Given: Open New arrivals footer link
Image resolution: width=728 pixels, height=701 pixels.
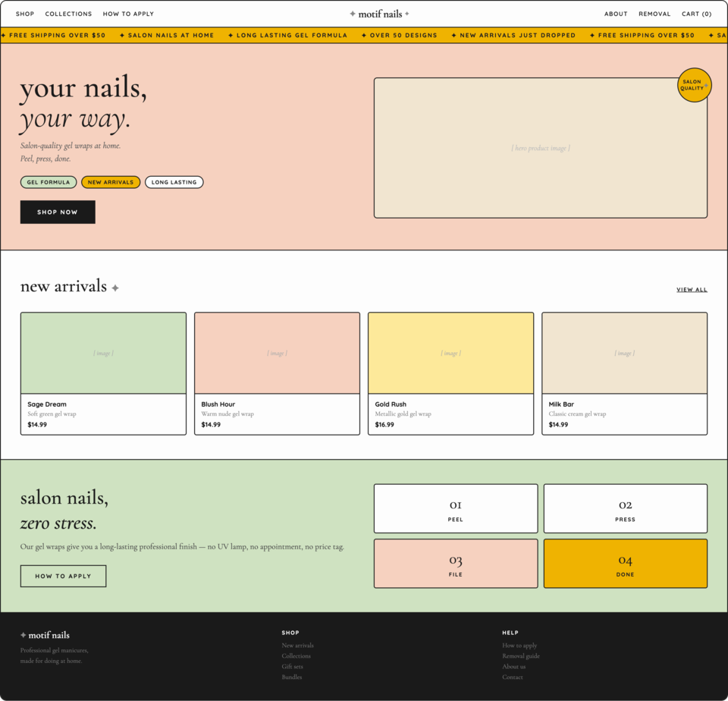Looking at the screenshot, I should [x=297, y=646].
